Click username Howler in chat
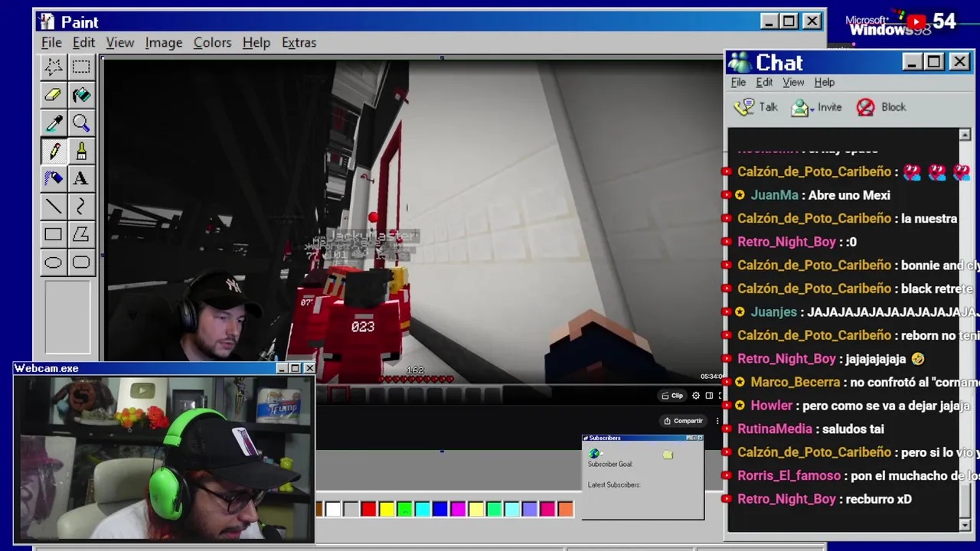This screenshot has height=551, width=980. pyautogui.click(x=771, y=406)
